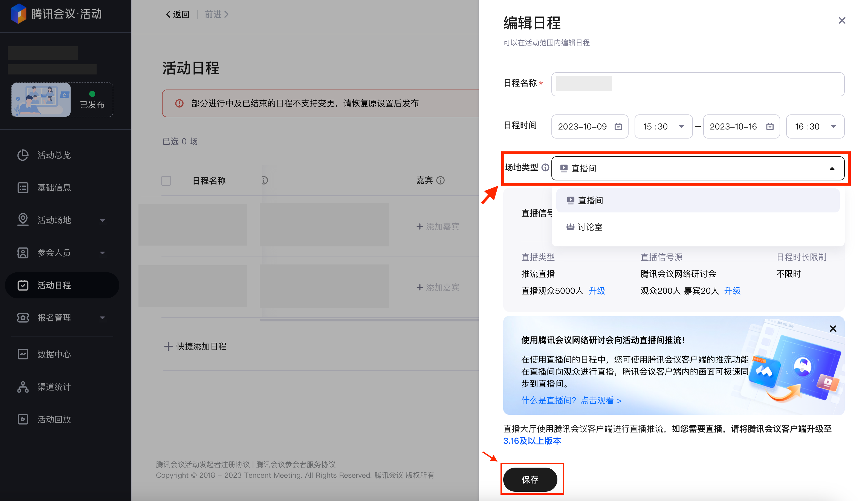
Task: Open the start date calendar icon
Action: coord(618,126)
